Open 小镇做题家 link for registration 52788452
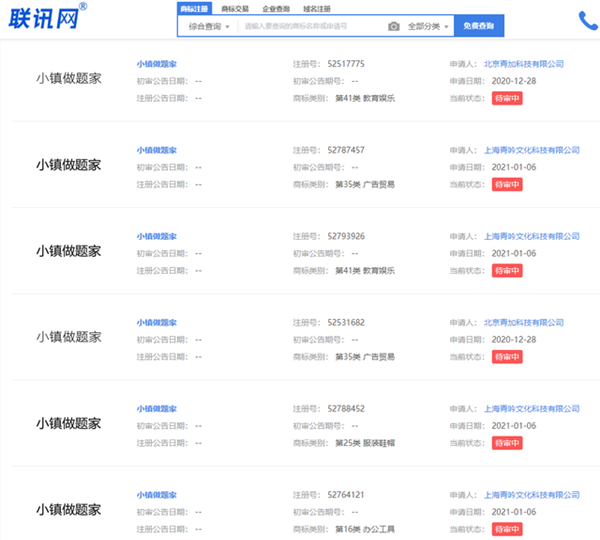The height and width of the screenshot is (540, 600). 157,409
